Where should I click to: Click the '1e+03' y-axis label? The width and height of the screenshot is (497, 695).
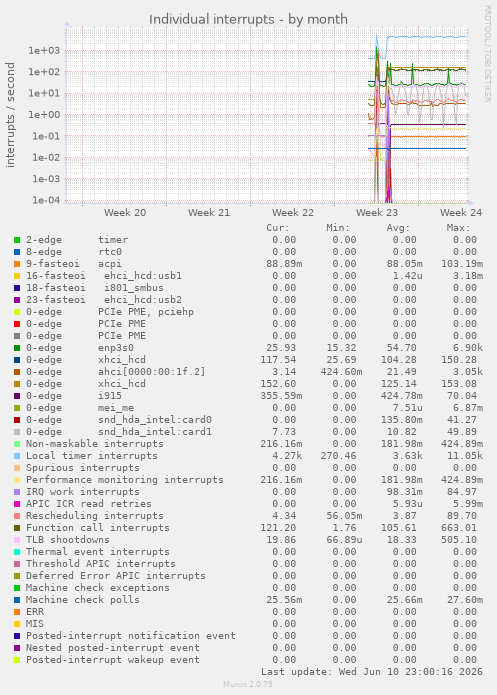(x=44, y=51)
